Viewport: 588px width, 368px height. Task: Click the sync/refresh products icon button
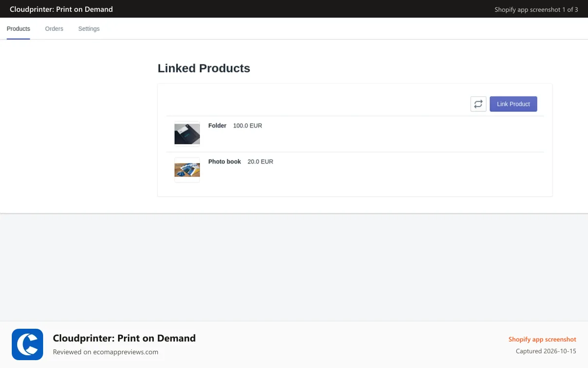coord(478,104)
